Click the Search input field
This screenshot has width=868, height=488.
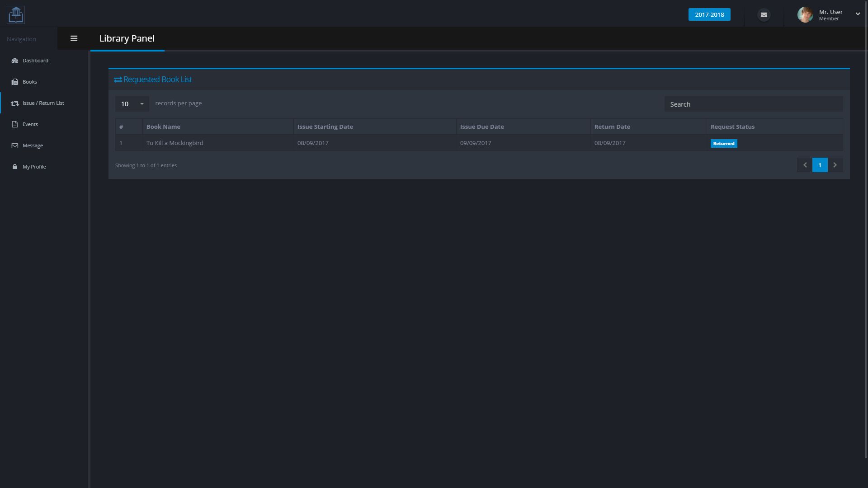(753, 104)
